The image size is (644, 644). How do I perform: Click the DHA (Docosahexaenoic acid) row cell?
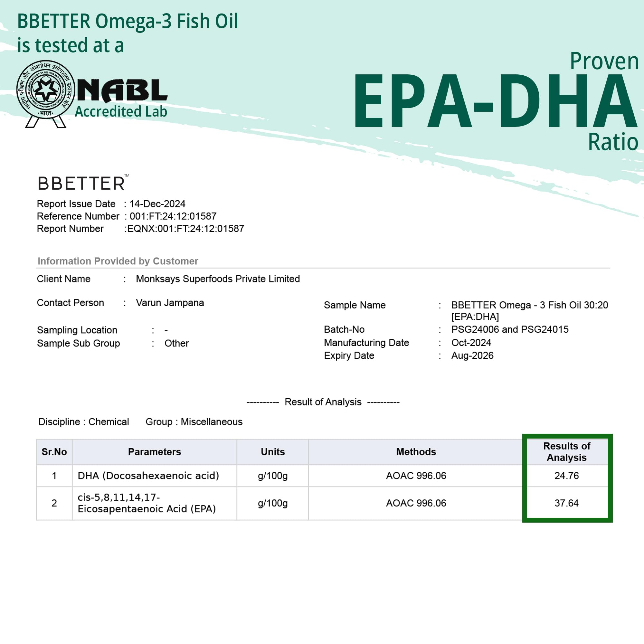(x=148, y=476)
